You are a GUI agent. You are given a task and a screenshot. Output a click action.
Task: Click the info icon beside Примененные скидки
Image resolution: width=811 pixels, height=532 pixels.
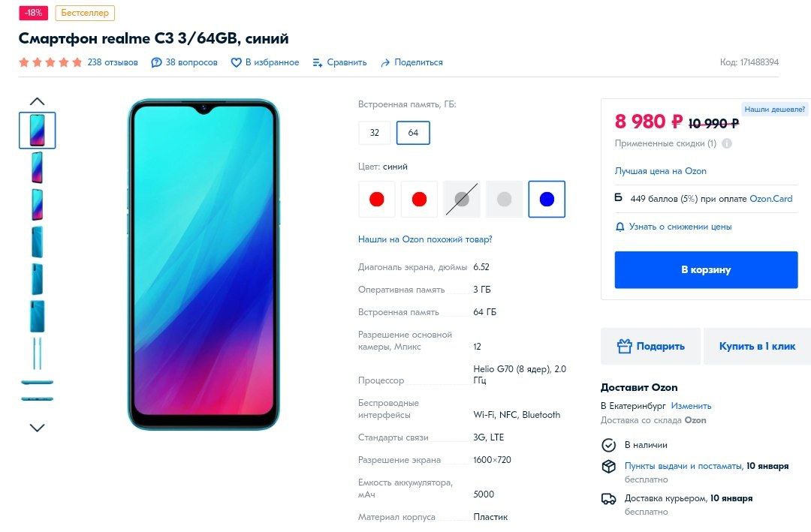tap(727, 144)
